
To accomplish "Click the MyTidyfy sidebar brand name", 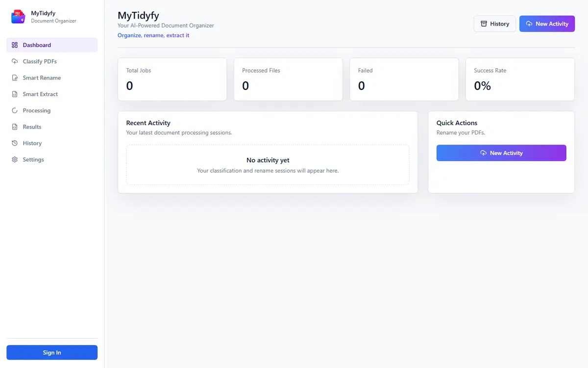I will [x=43, y=13].
